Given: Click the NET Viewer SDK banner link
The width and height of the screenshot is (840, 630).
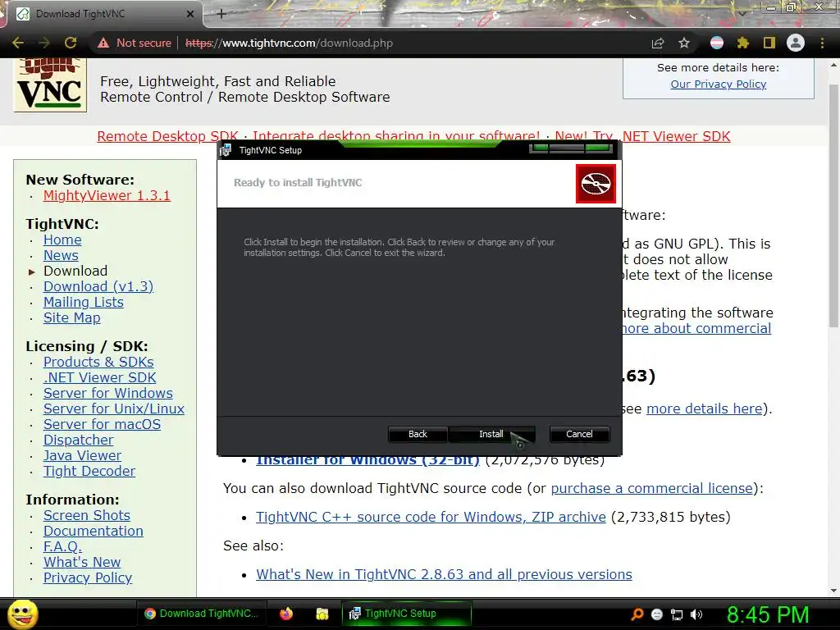Looking at the screenshot, I should [676, 136].
